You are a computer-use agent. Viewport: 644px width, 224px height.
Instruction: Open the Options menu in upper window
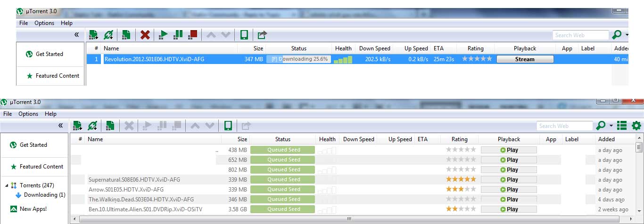tap(44, 23)
